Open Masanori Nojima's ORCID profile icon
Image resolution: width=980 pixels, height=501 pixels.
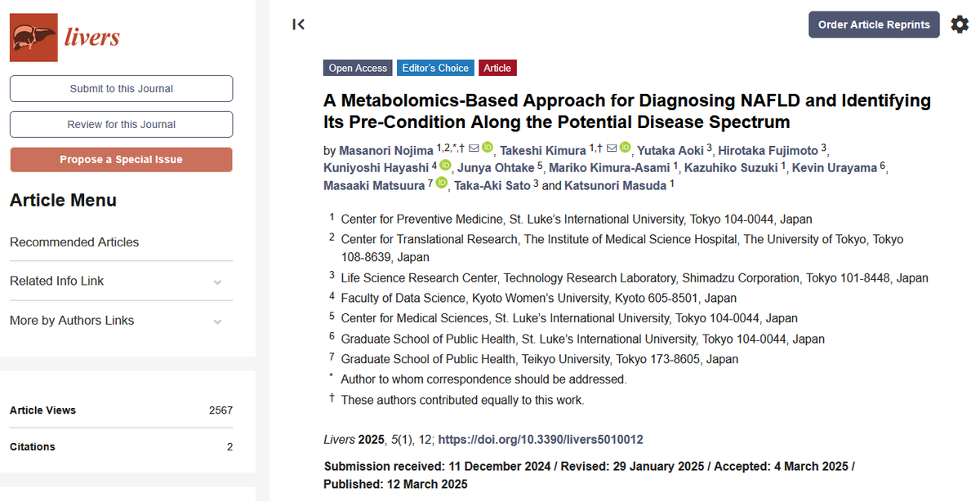point(488,148)
